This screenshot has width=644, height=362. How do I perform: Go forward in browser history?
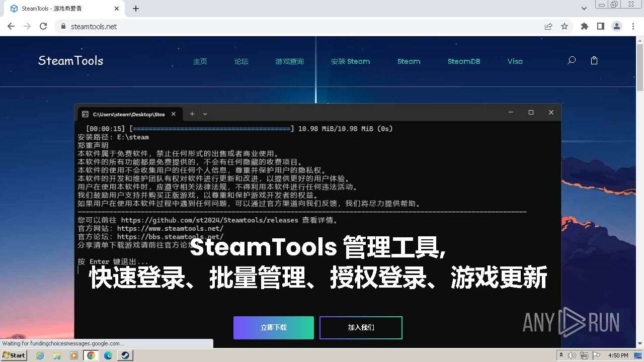tap(27, 26)
